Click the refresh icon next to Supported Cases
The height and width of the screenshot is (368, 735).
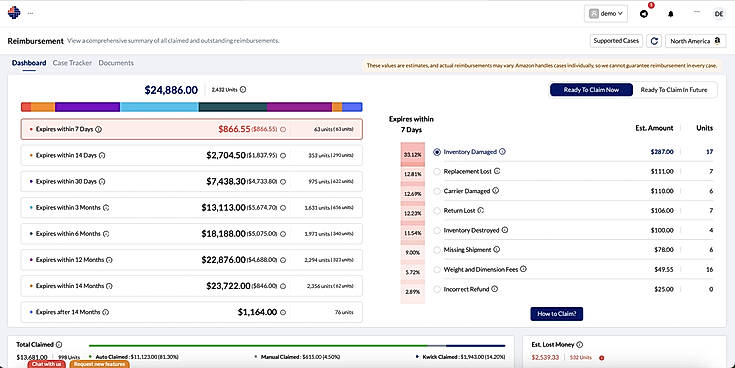(654, 41)
